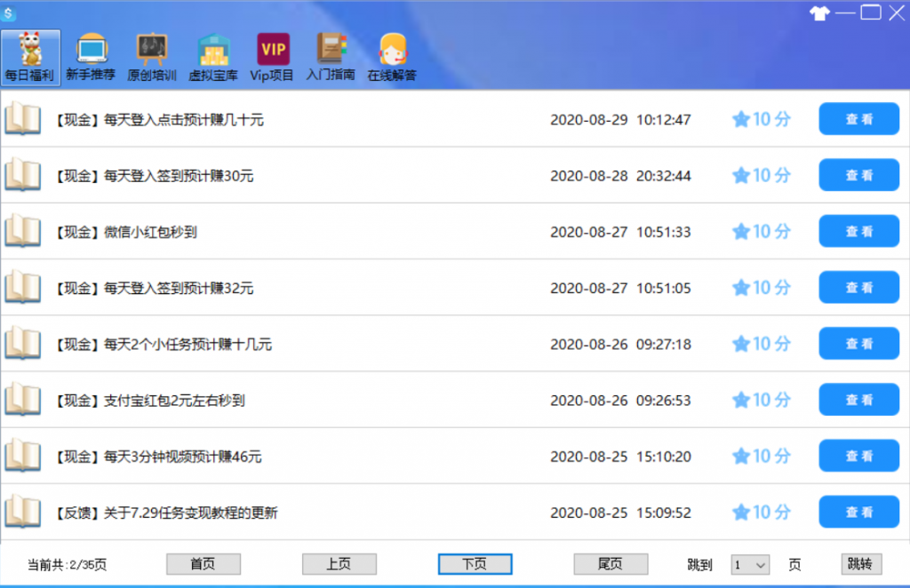Click the 跳转 jump button
The width and height of the screenshot is (910, 588).
pos(861,564)
